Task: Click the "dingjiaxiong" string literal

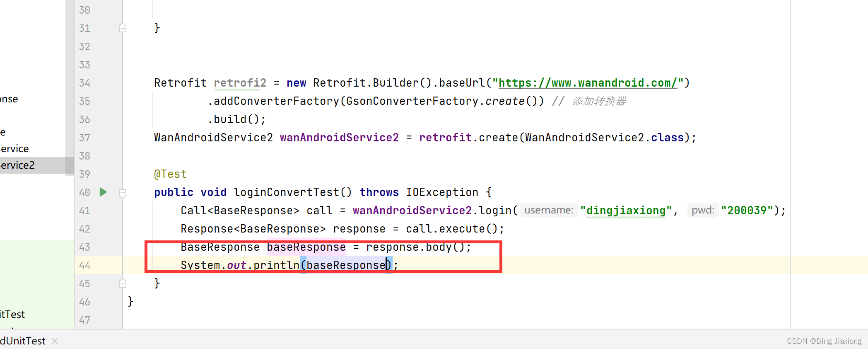Action: tap(626, 211)
